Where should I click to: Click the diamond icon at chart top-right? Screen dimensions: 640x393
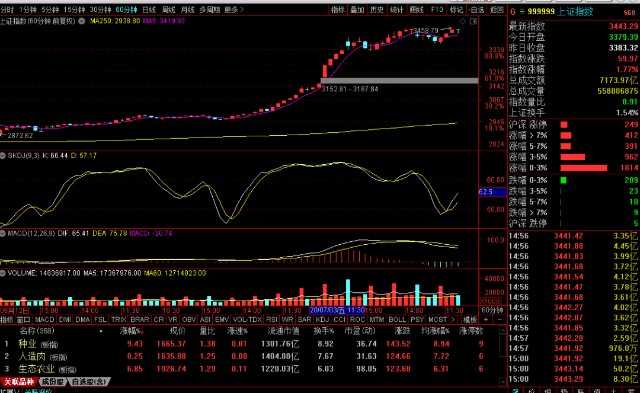tap(462, 21)
